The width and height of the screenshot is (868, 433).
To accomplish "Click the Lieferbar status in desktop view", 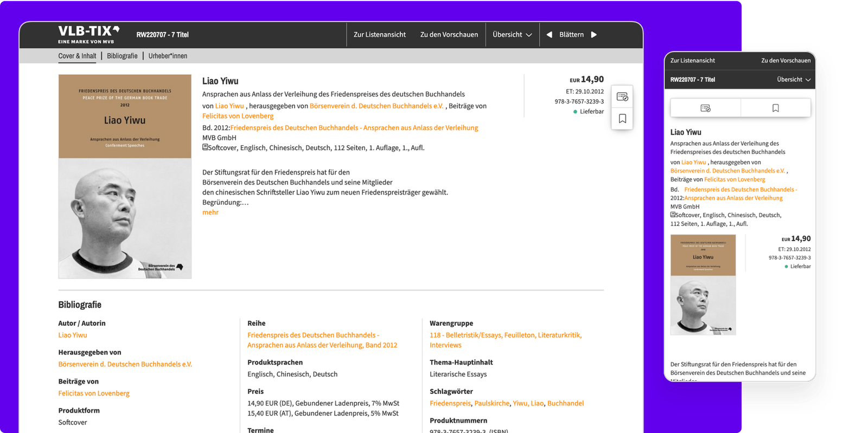I will click(589, 112).
